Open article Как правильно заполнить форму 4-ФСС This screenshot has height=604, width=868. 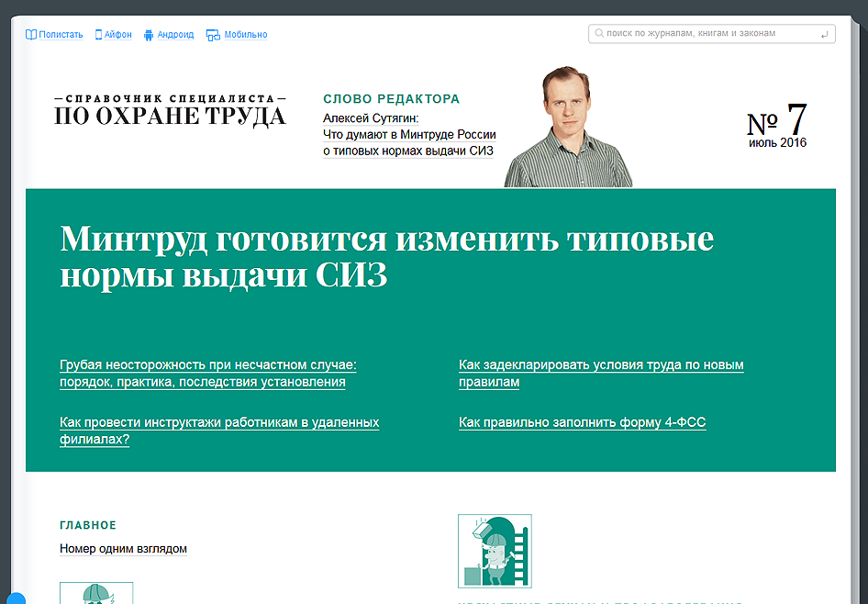(x=582, y=422)
